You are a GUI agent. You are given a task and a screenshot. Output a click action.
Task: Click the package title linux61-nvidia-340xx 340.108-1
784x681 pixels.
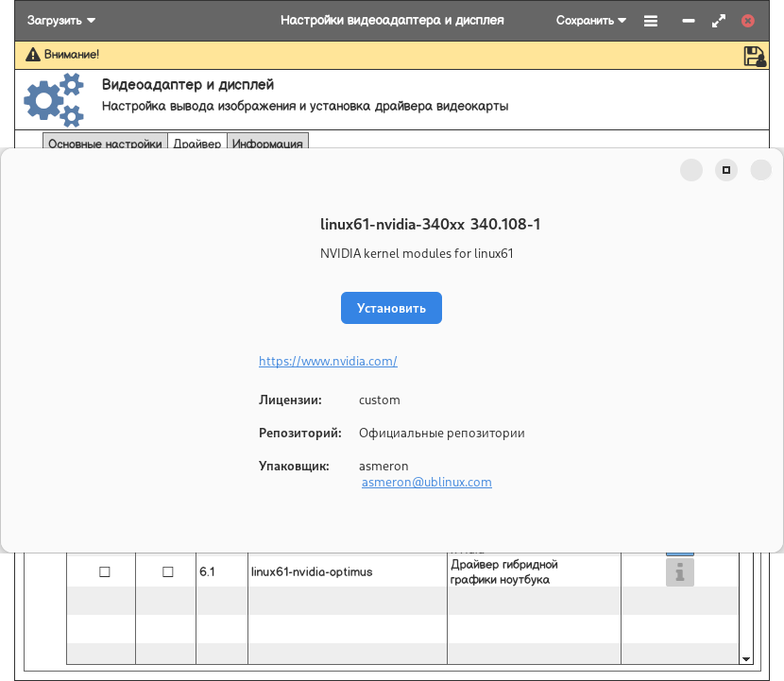tap(430, 224)
